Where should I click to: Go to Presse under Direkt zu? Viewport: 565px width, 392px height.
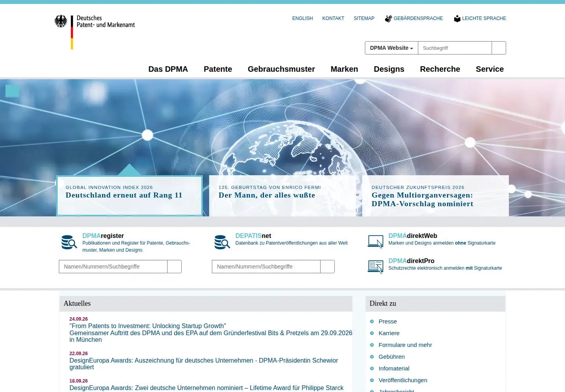pos(388,321)
